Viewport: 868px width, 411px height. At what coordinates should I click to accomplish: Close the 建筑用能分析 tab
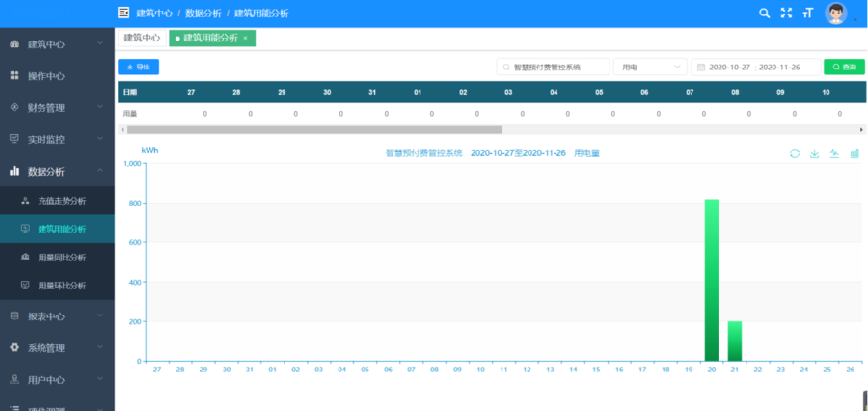click(245, 38)
